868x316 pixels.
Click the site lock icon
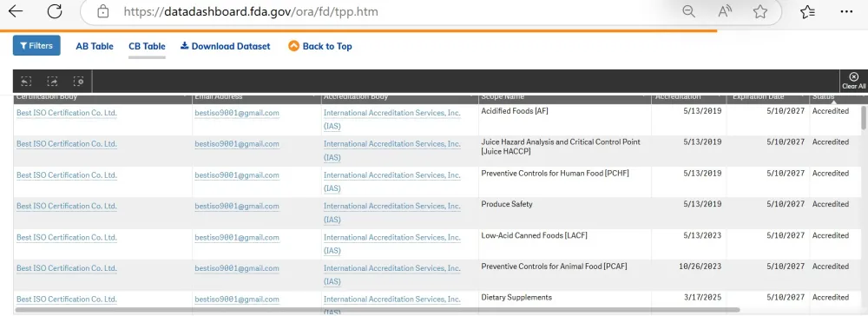(x=103, y=11)
